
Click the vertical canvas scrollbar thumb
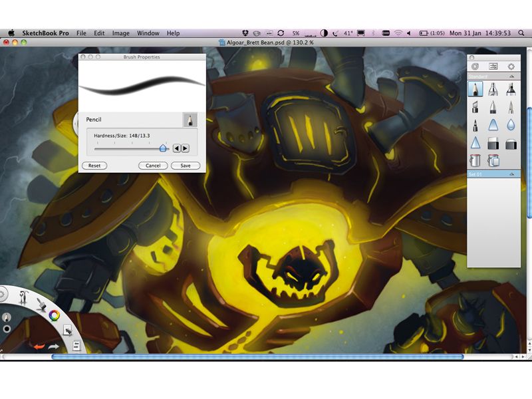tap(529, 163)
